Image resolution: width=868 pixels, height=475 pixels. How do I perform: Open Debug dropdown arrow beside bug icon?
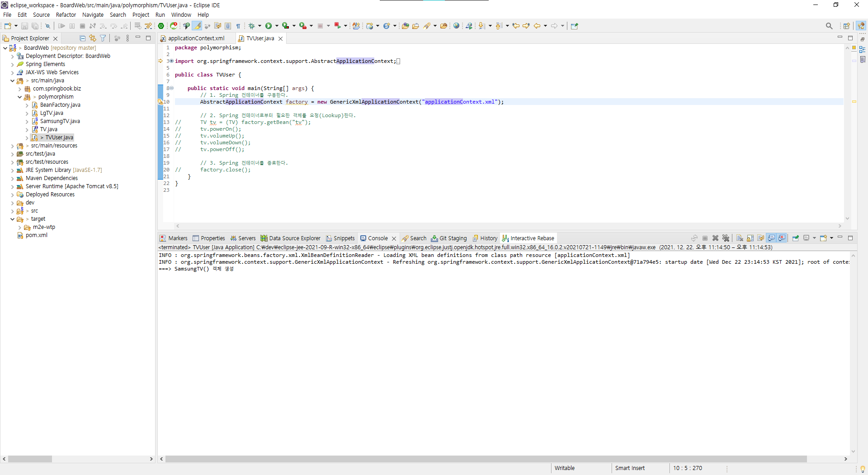point(259,26)
